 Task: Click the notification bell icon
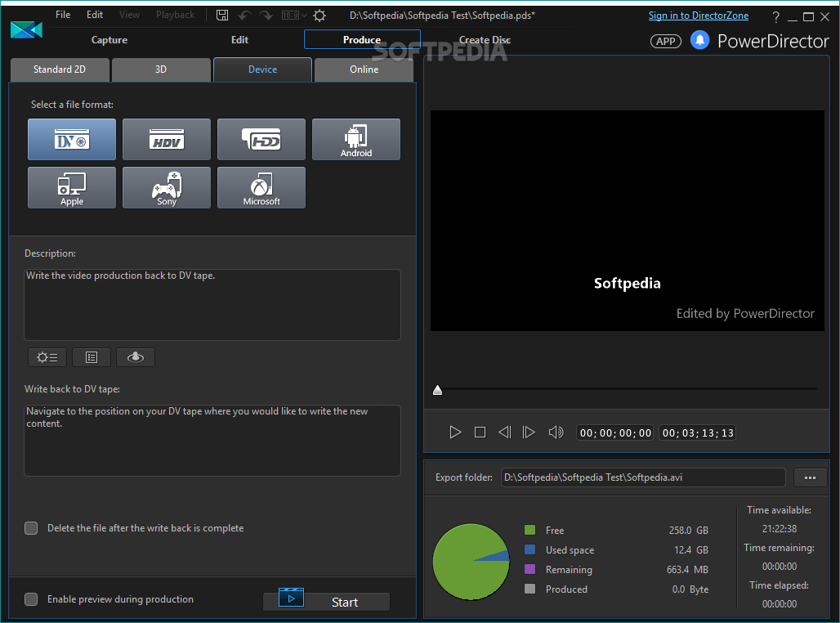tap(699, 40)
